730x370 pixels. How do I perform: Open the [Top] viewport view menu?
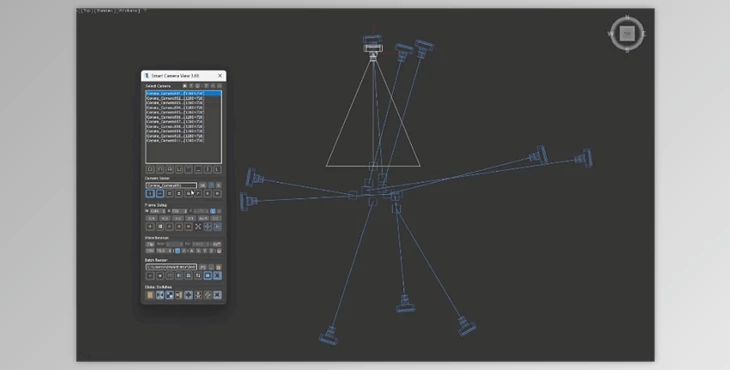[87, 10]
